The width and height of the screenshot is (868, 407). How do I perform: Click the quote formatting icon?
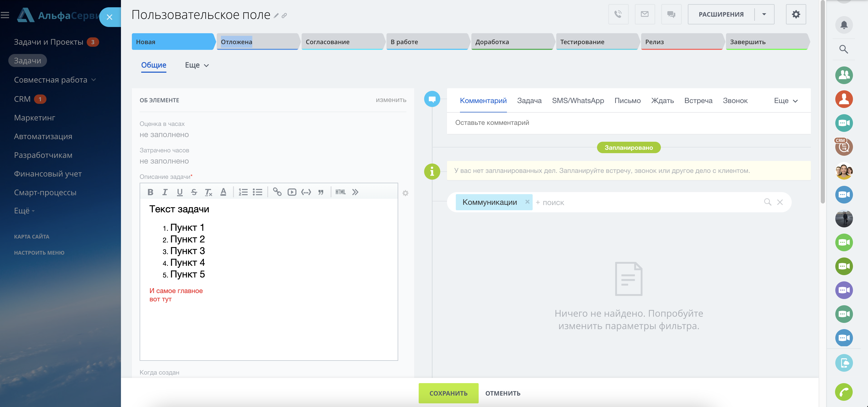[x=321, y=192]
